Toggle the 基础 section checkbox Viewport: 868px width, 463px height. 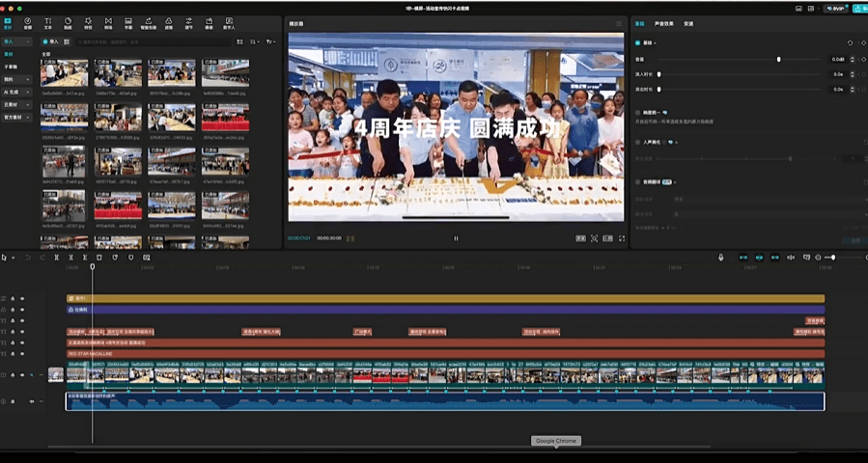point(639,43)
